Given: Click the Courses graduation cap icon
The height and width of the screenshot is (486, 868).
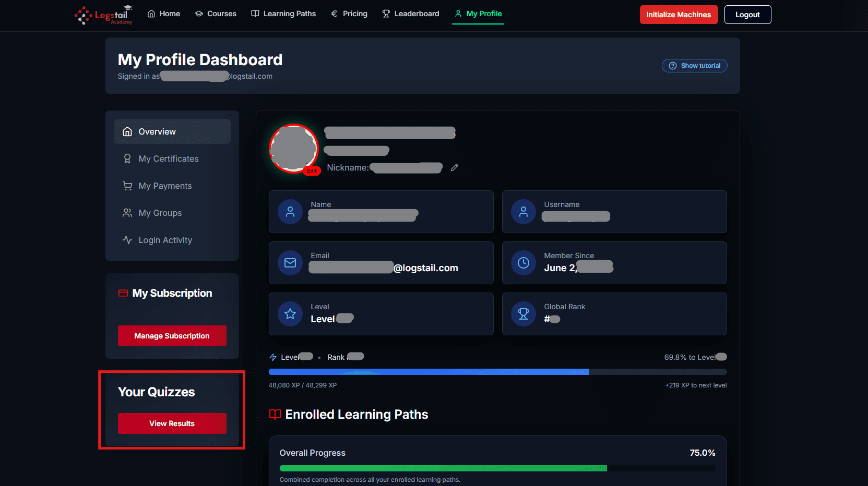Looking at the screenshot, I should (199, 14).
